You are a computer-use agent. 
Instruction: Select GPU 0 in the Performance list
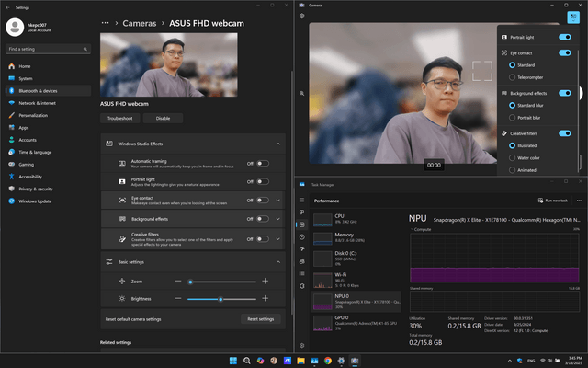tap(356, 323)
